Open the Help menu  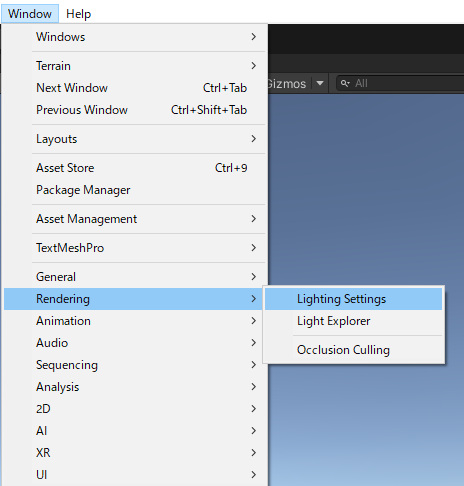click(x=78, y=14)
